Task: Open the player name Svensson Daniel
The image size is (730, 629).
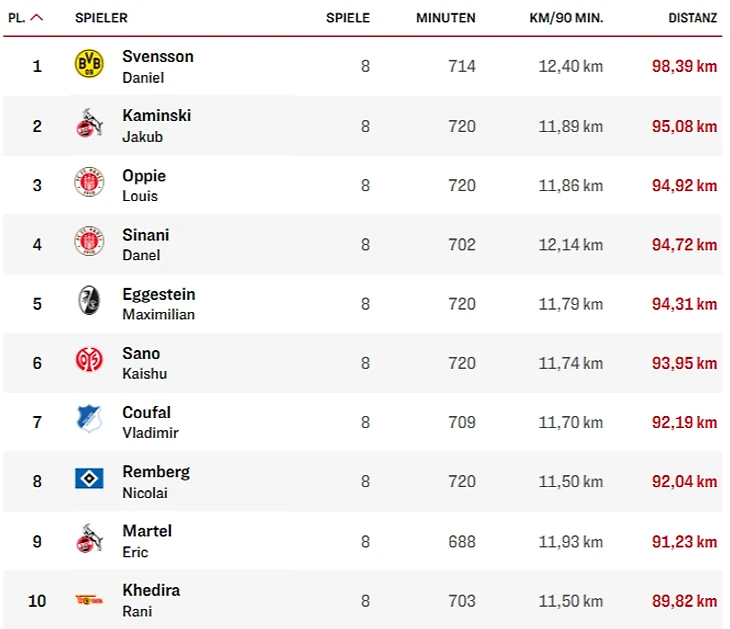Action: pyautogui.click(x=157, y=66)
